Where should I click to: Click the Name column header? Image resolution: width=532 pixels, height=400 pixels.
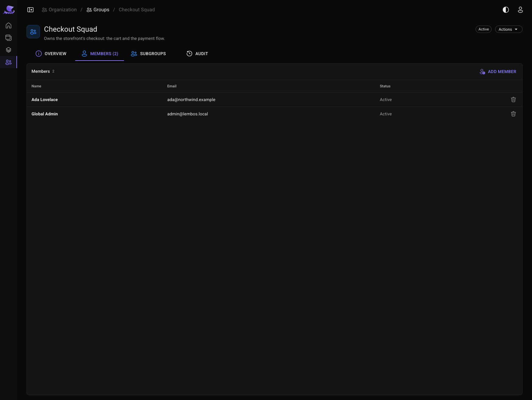coord(36,86)
